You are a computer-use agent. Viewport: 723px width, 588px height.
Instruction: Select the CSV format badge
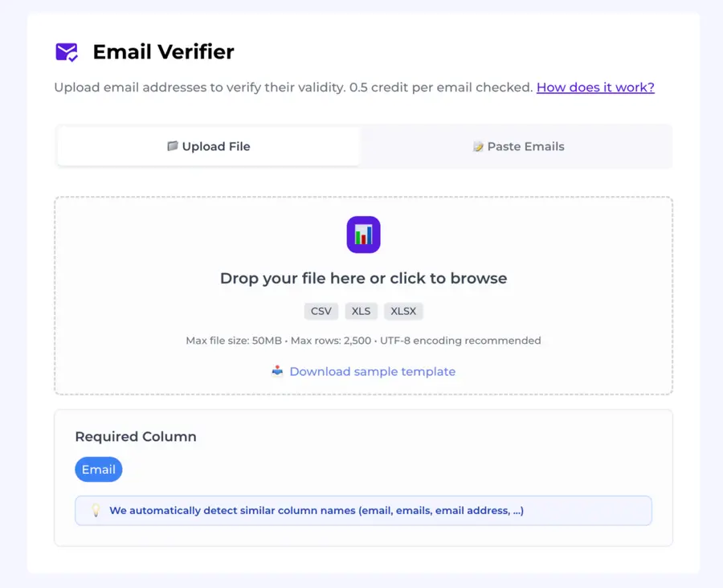pos(321,311)
